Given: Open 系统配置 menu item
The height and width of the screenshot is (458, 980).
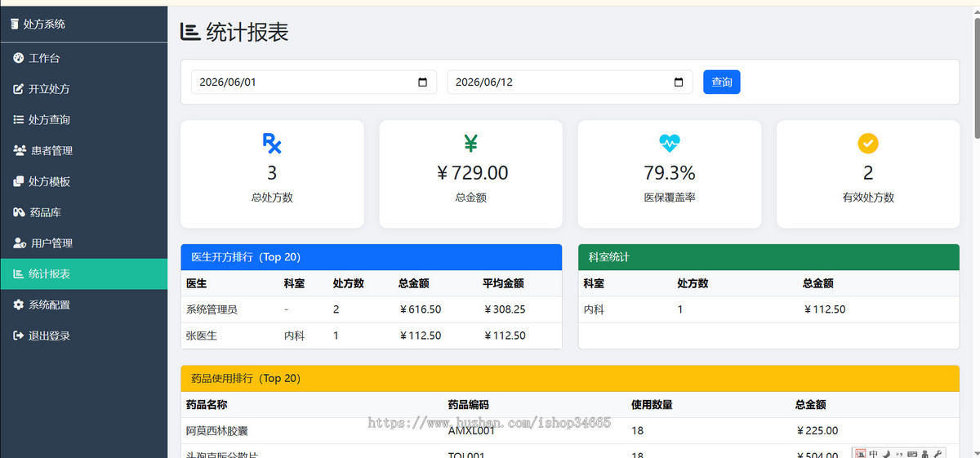Looking at the screenshot, I should [84, 305].
